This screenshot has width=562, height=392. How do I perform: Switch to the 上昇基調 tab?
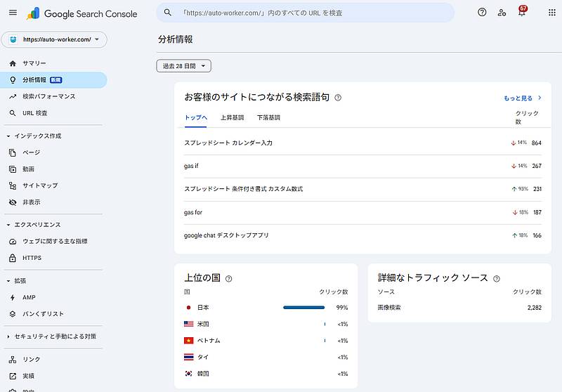click(232, 118)
